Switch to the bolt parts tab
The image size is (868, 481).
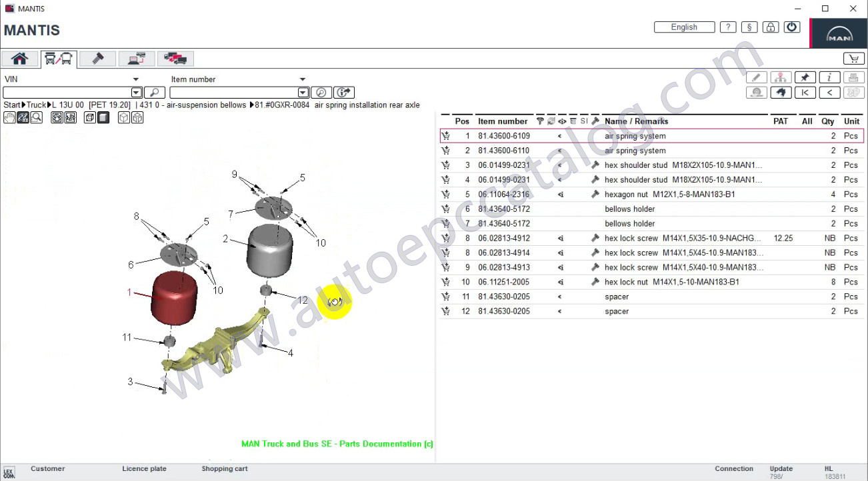[97, 59]
